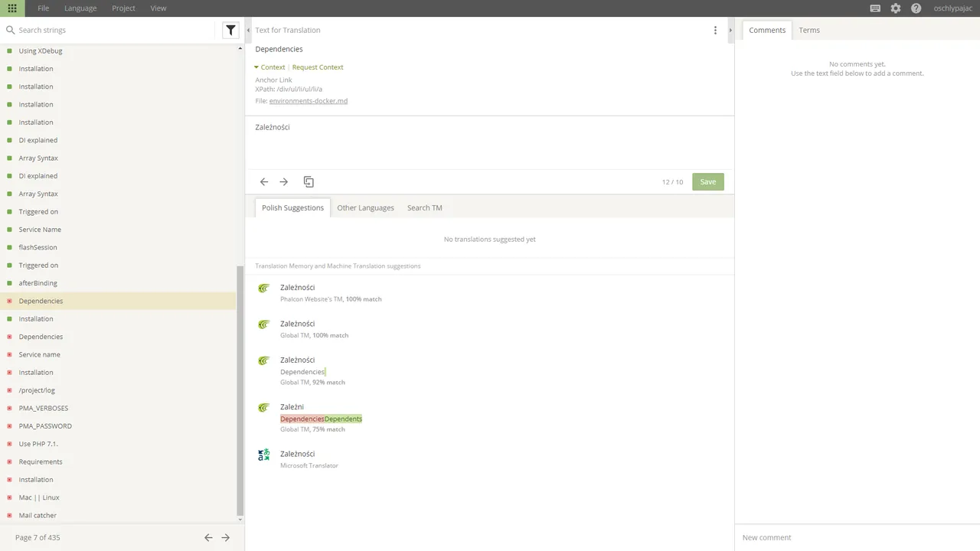Switch to the Terms tab
Image resolution: width=980 pixels, height=551 pixels.
(x=809, y=30)
